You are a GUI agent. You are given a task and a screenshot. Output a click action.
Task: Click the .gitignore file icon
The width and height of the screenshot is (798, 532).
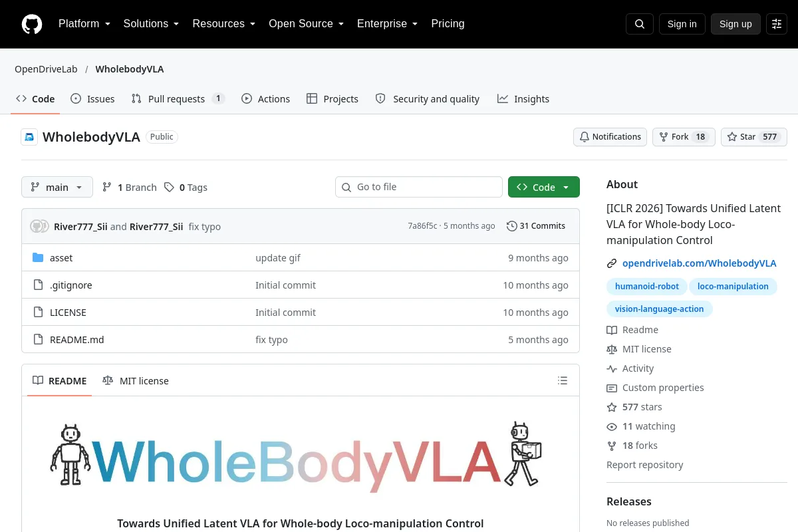coord(38,285)
